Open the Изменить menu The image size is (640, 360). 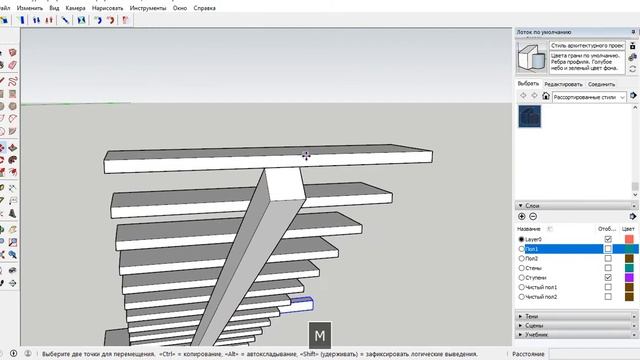(30, 8)
